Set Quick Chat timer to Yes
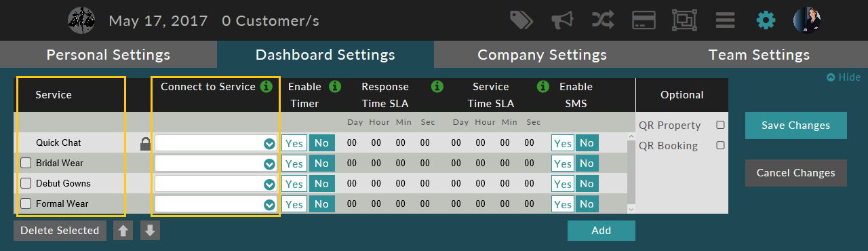 pos(294,143)
